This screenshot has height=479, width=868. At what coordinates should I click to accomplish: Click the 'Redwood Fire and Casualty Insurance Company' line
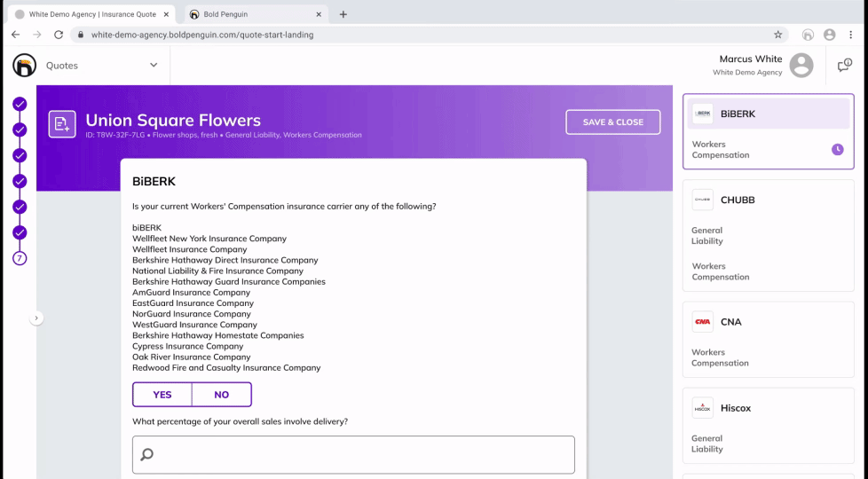226,368
